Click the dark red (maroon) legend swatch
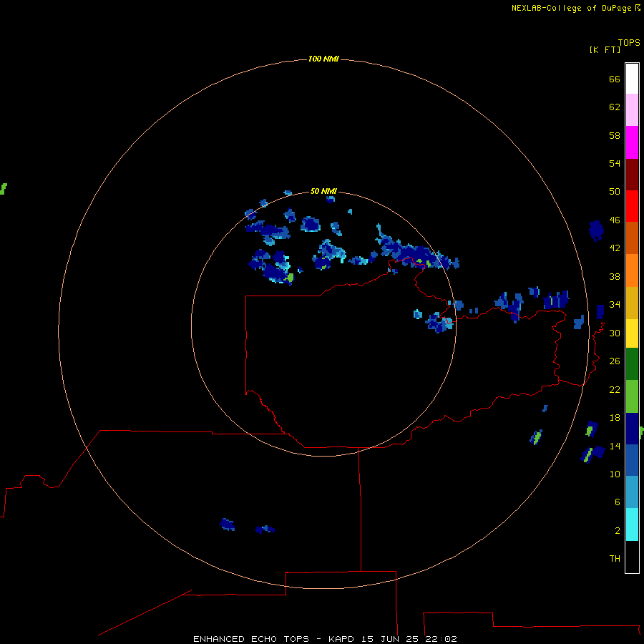The image size is (644, 644). (632, 174)
